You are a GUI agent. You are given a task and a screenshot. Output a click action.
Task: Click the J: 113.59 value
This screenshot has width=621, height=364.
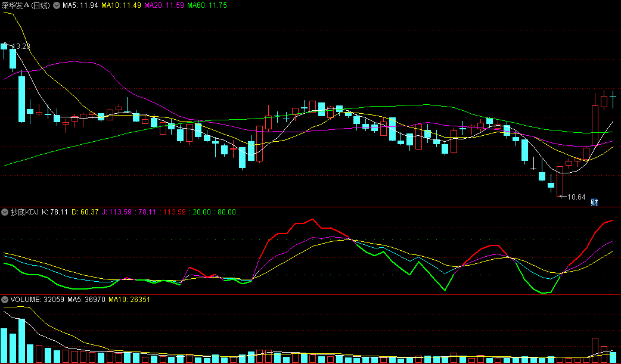point(116,212)
